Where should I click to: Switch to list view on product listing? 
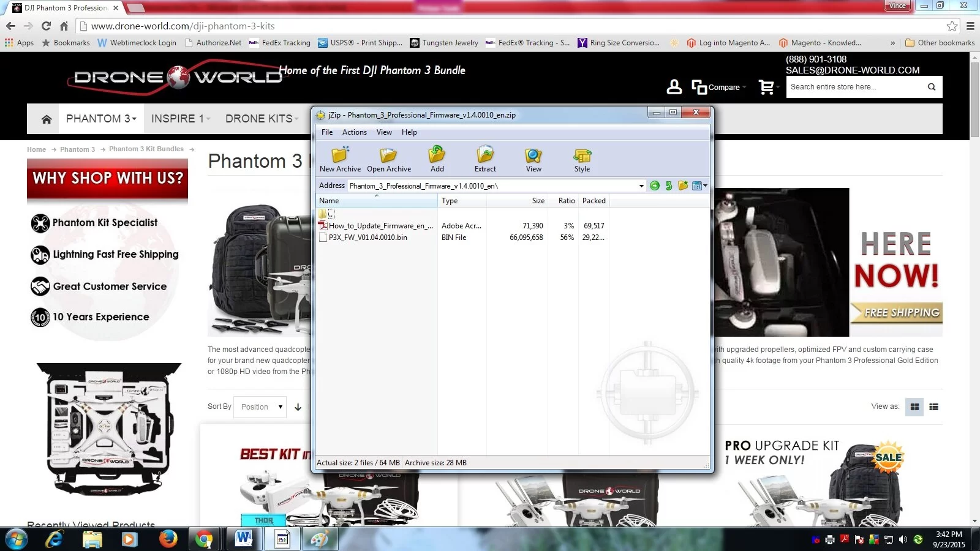tap(933, 407)
